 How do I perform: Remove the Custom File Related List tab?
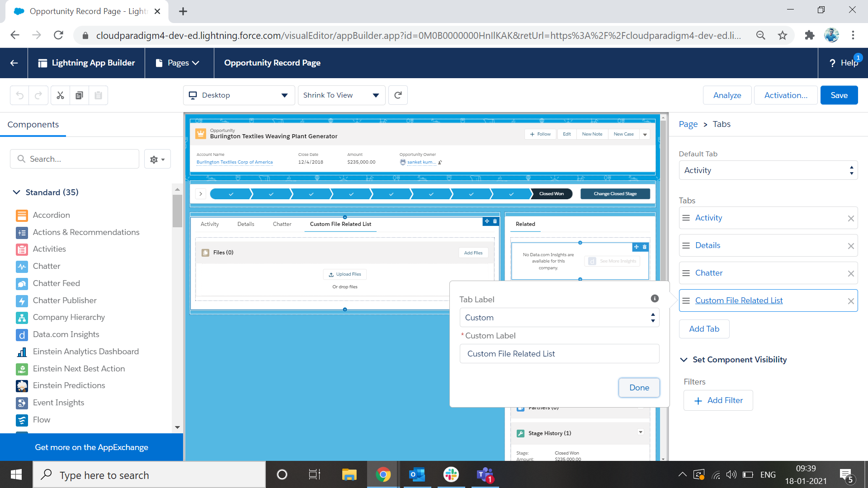pyautogui.click(x=851, y=300)
